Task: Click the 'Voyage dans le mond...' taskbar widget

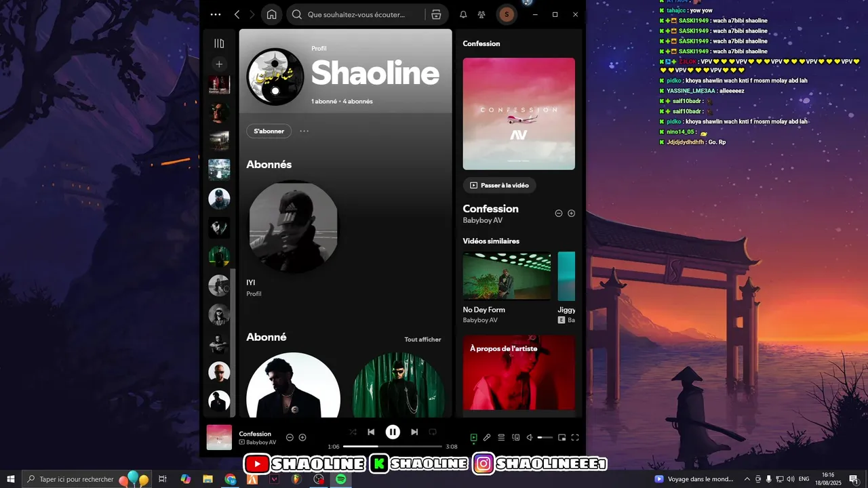Action: 694,479
